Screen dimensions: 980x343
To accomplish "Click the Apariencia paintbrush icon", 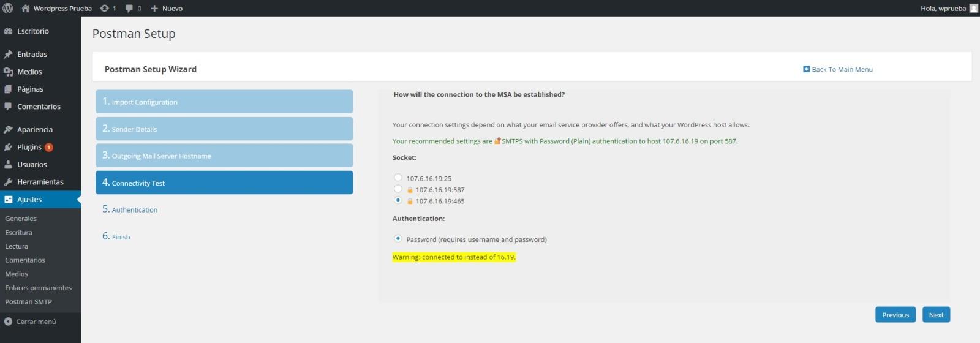I will (x=8, y=129).
